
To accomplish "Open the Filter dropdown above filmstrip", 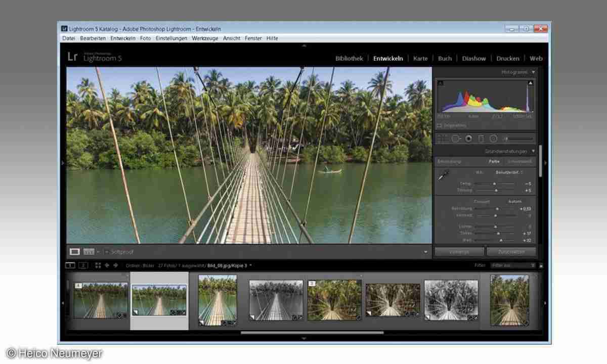I will pyautogui.click(x=513, y=265).
